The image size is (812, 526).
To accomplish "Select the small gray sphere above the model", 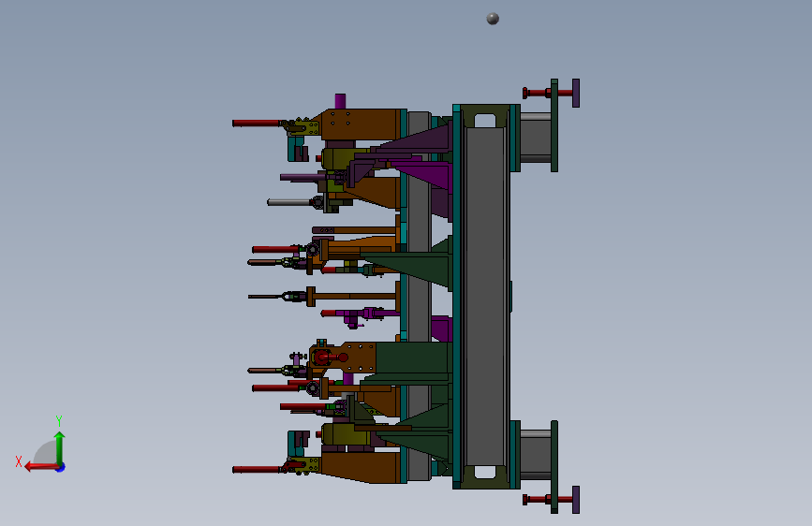I will tap(493, 19).
